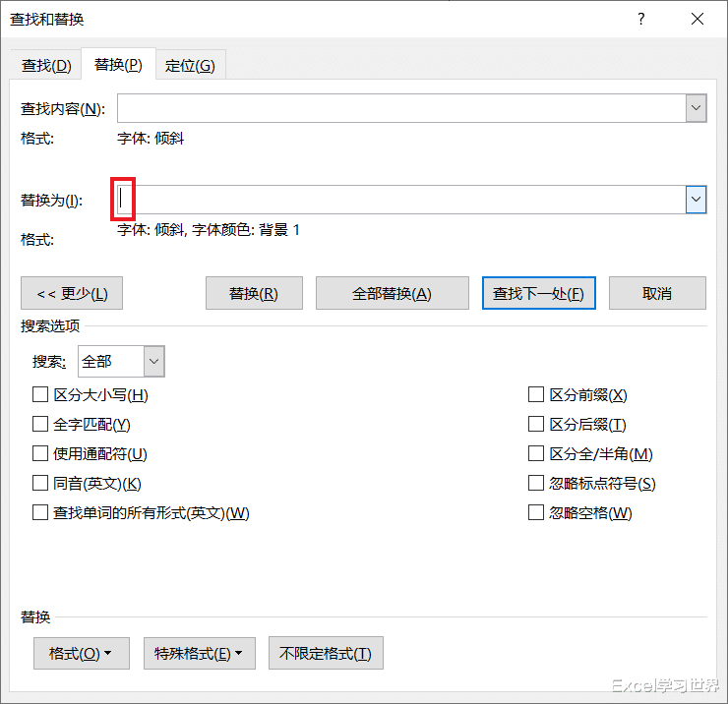Switch to the 查找(D) tab

point(46,66)
